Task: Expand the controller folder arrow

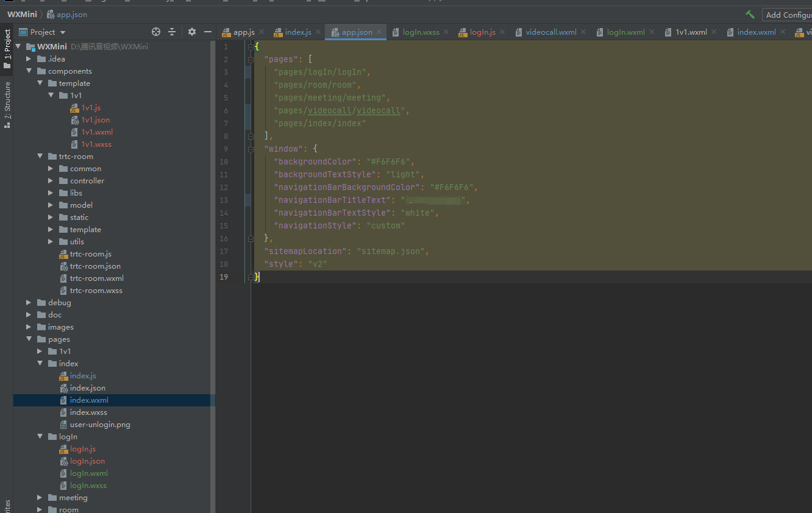Action: [51, 181]
